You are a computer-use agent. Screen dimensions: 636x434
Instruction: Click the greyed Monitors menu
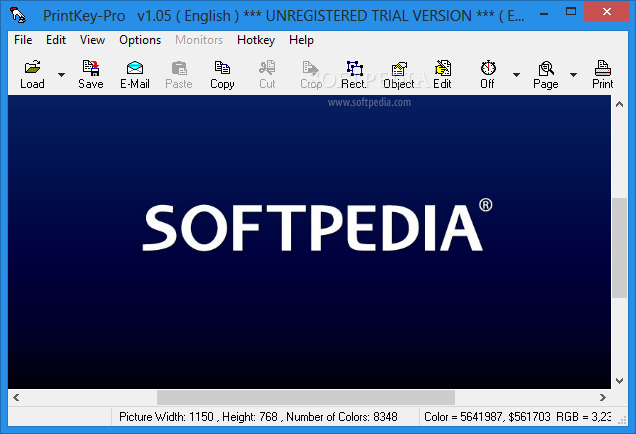[199, 40]
